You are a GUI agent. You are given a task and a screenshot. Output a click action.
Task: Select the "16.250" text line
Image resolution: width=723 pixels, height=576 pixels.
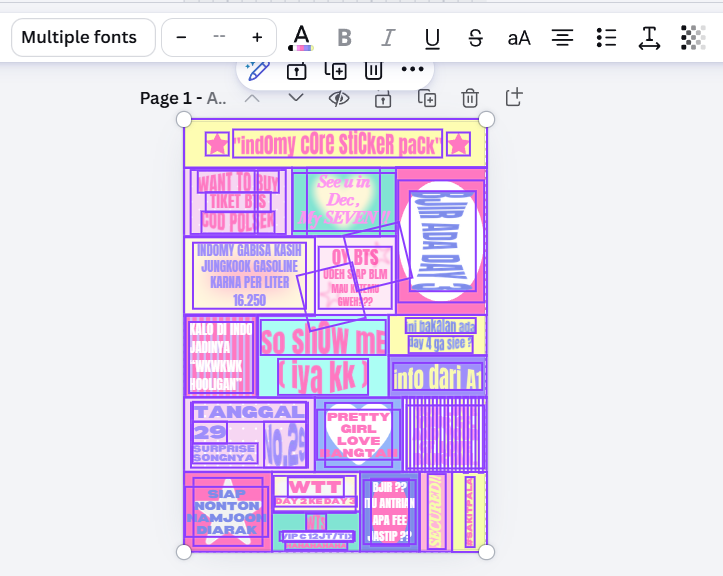tap(249, 301)
